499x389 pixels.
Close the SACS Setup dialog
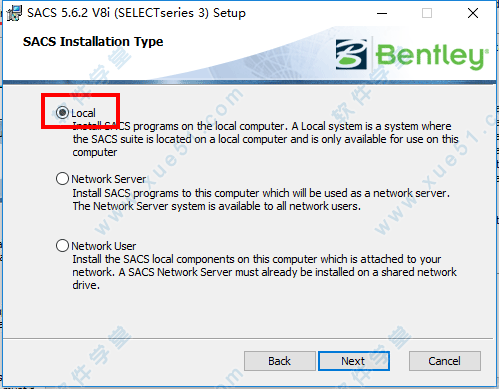(473, 13)
